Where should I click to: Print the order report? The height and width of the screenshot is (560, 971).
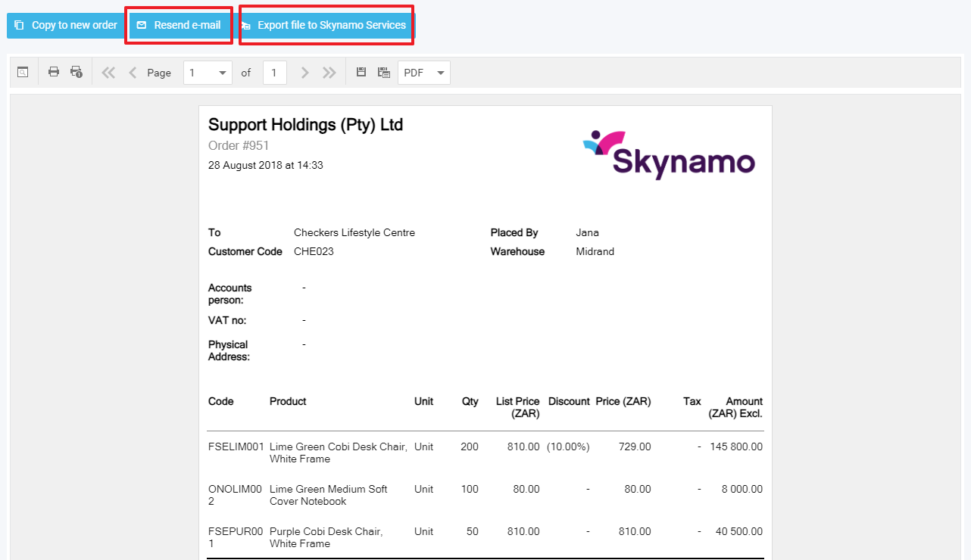click(54, 73)
